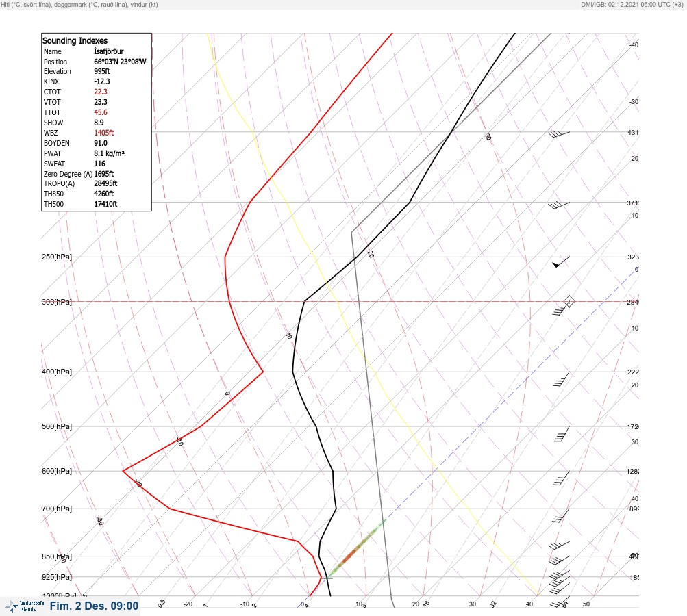Click the timestamp 'Fim. 2 Des. 09:00'
This screenshot has width=687, height=616.
(x=94, y=606)
